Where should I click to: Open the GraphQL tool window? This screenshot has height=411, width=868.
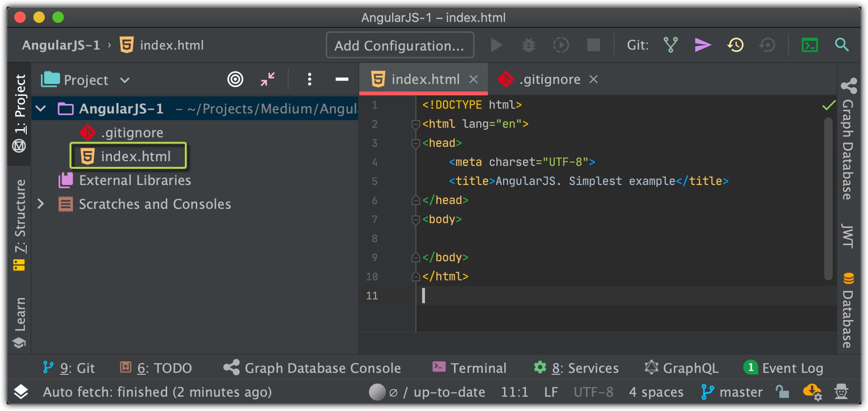pos(682,368)
